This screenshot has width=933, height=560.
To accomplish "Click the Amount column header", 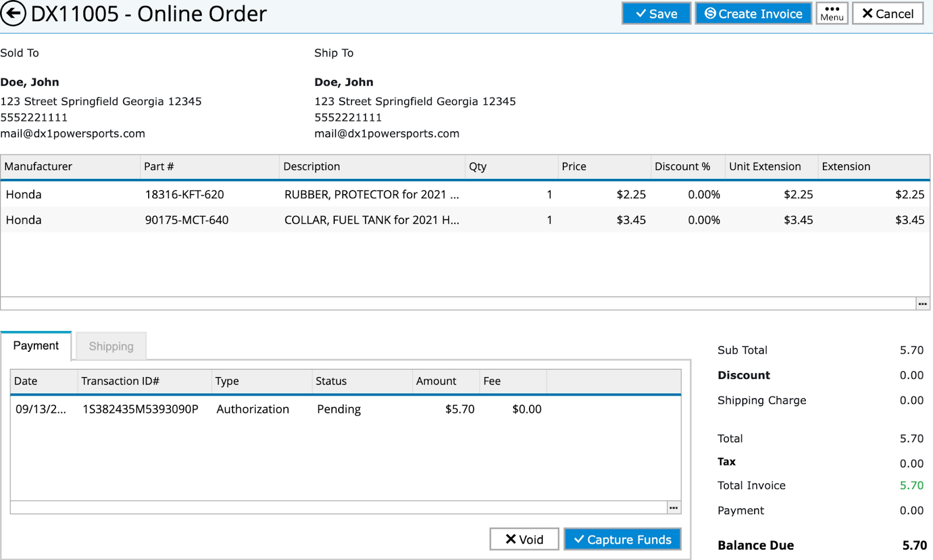I will click(446, 381).
